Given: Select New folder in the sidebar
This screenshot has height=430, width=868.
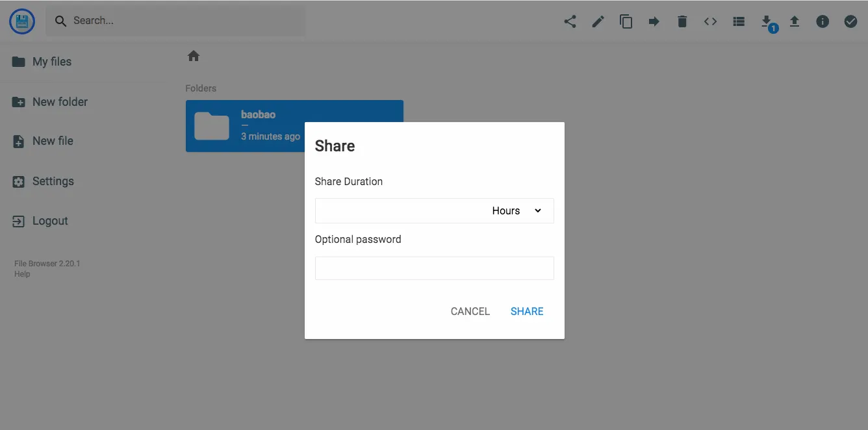Looking at the screenshot, I should (x=51, y=102).
